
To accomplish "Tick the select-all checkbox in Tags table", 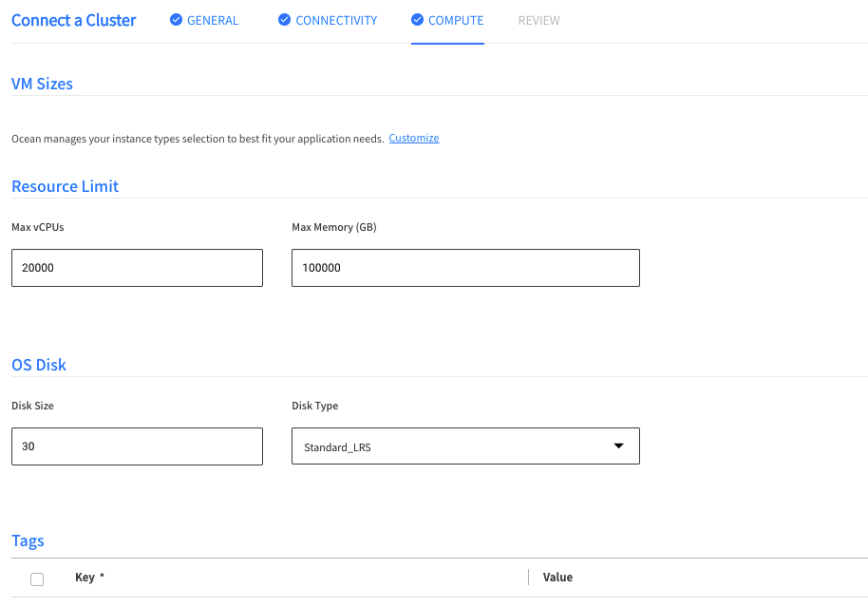I will (x=37, y=579).
